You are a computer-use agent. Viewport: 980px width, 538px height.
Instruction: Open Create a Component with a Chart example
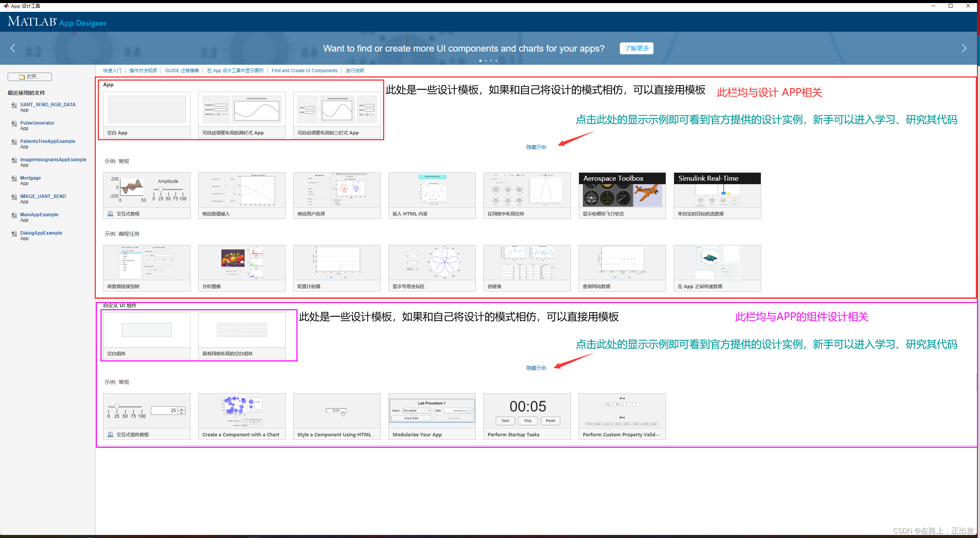[x=242, y=416]
